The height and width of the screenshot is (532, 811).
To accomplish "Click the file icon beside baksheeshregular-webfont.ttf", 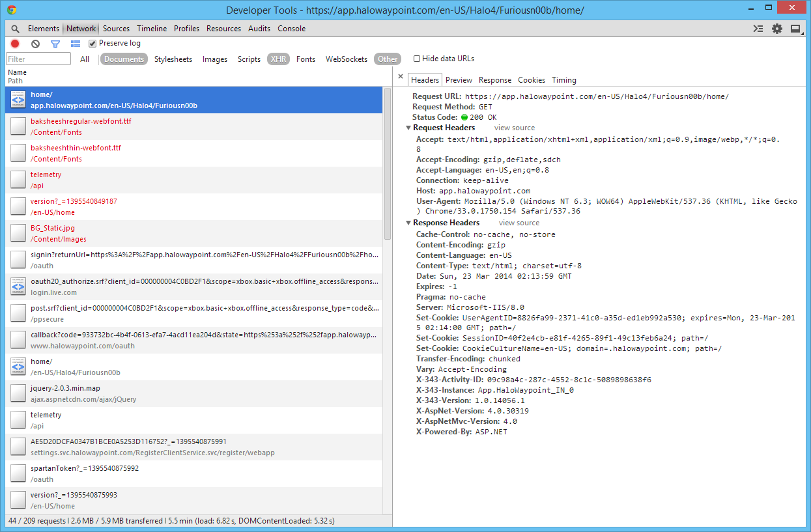I will point(18,127).
